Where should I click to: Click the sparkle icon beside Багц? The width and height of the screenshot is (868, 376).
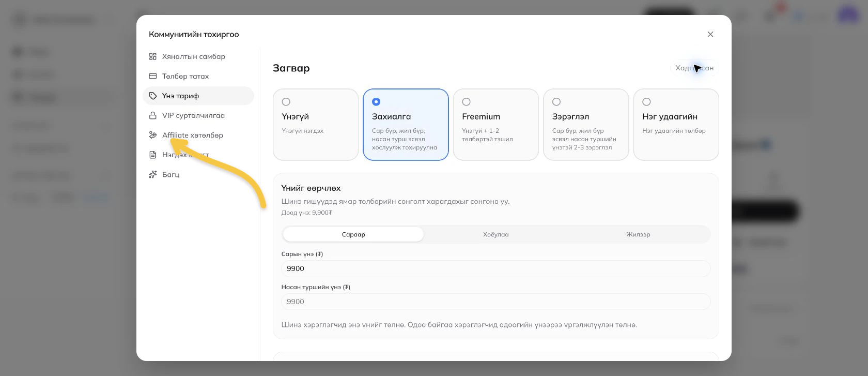[x=153, y=174]
